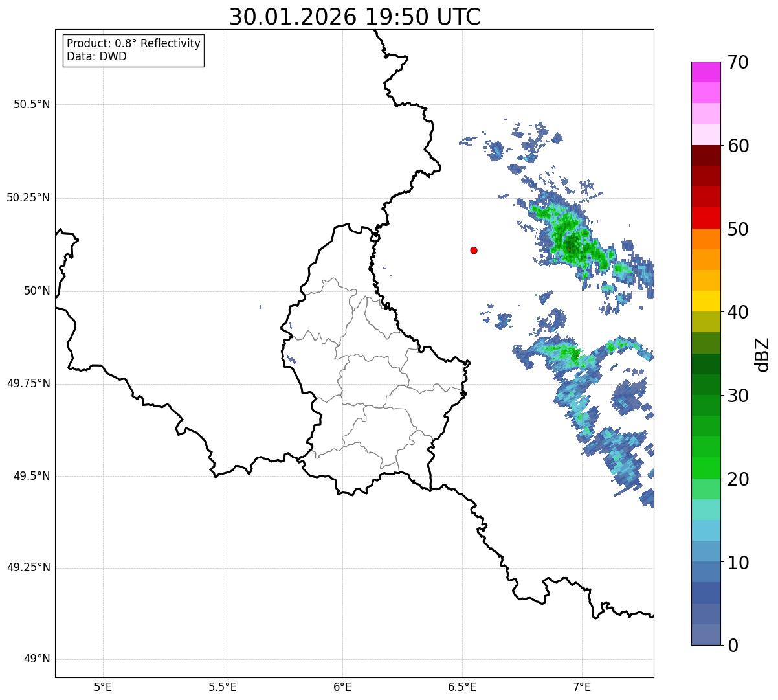Click the 6°E longitude label
This screenshot has height=700, width=778.
[342, 686]
